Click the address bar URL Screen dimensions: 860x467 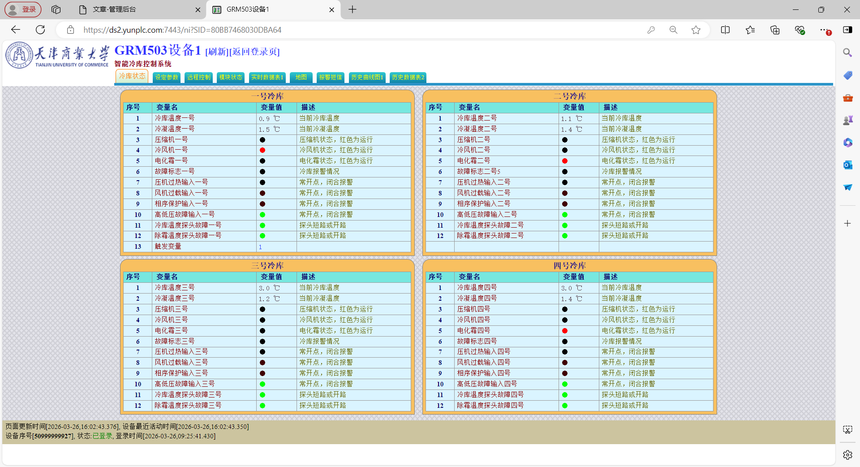pos(182,30)
